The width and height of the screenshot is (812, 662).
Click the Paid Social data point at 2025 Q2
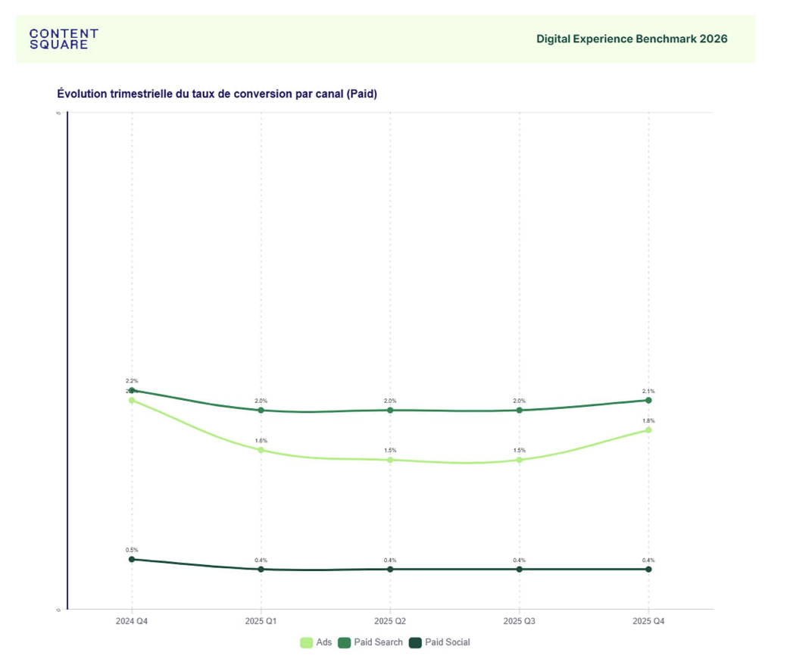coord(390,570)
